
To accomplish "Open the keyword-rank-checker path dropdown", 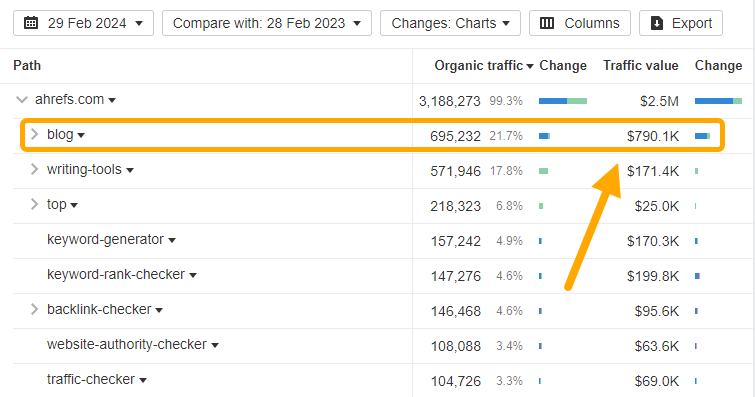I will (x=193, y=275).
